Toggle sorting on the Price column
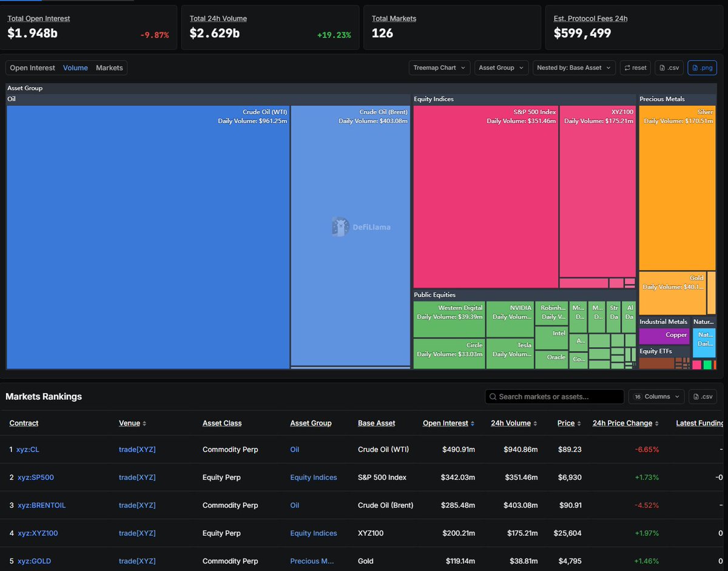 578,423
